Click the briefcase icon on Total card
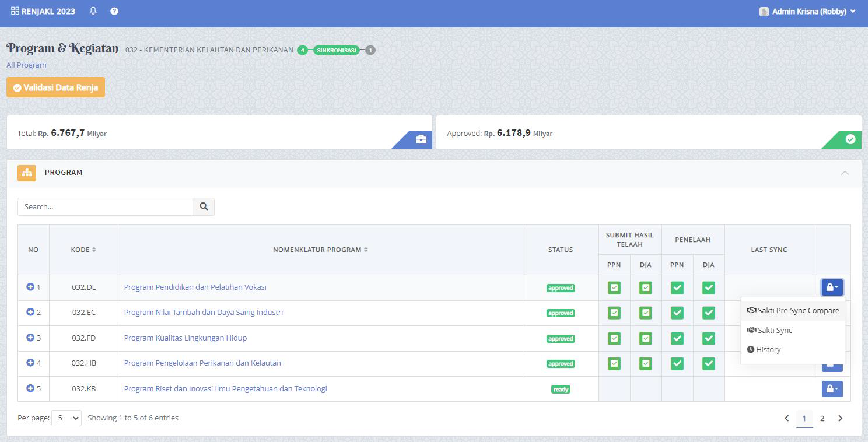868x442 pixels. pyautogui.click(x=421, y=139)
